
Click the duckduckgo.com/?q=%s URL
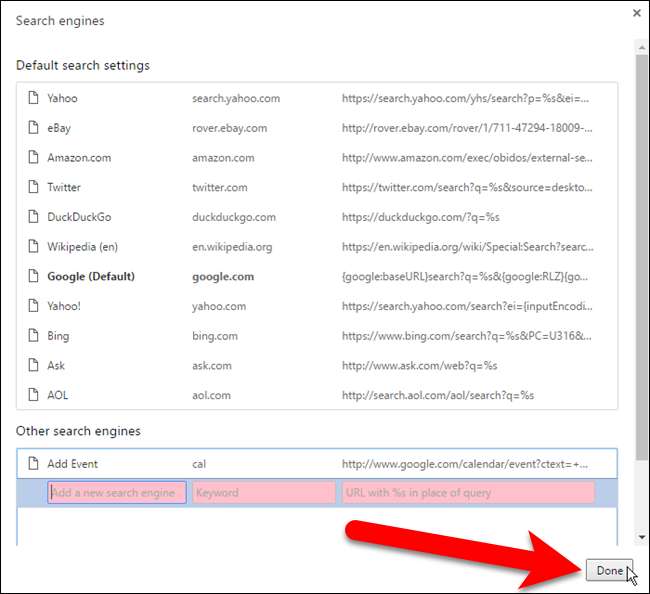[x=421, y=217]
